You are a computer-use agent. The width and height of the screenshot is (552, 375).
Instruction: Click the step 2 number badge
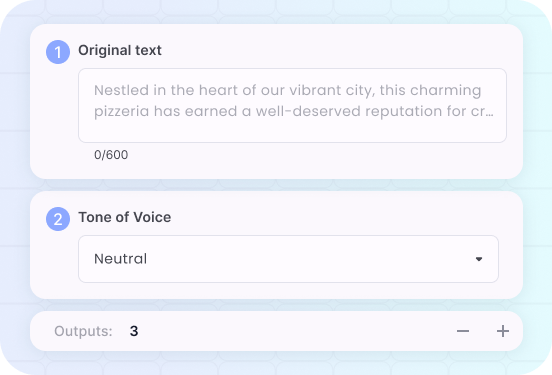[58, 219]
